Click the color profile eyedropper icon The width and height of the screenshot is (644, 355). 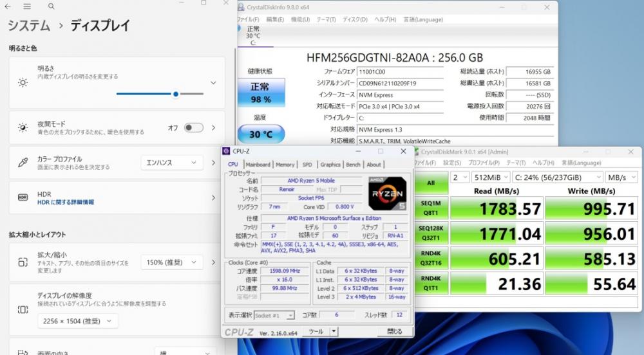pos(23,162)
